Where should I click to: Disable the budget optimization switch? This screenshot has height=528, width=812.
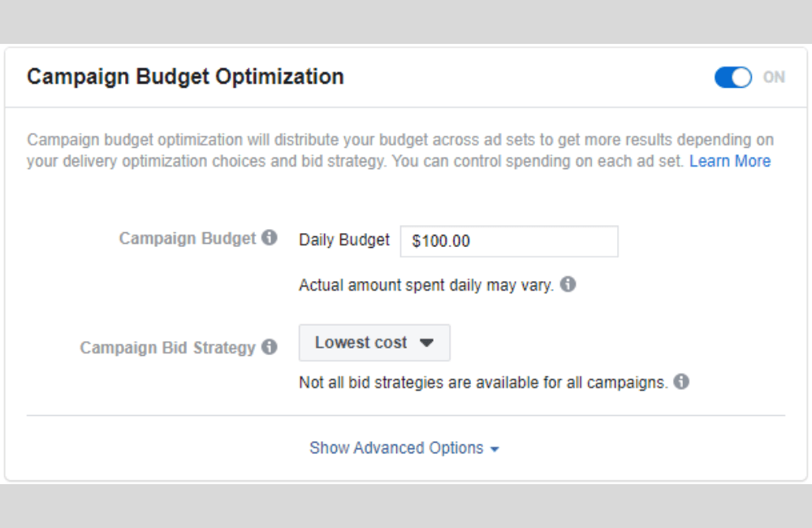732,77
